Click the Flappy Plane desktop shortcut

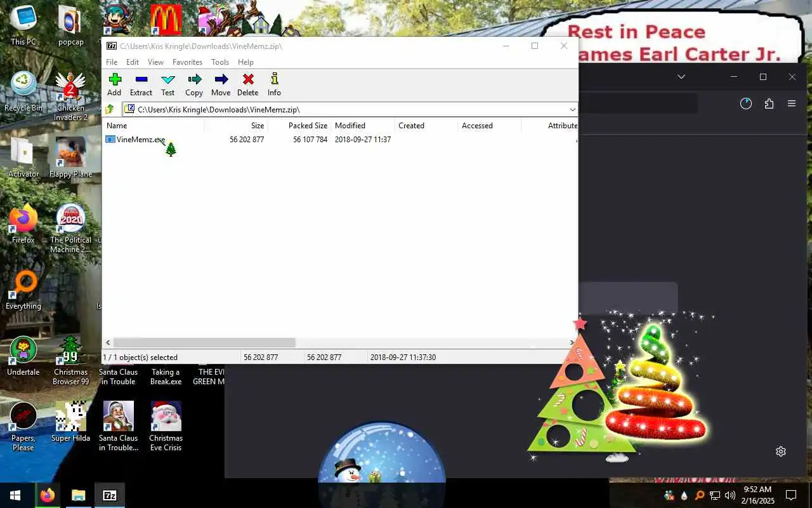tap(70, 158)
